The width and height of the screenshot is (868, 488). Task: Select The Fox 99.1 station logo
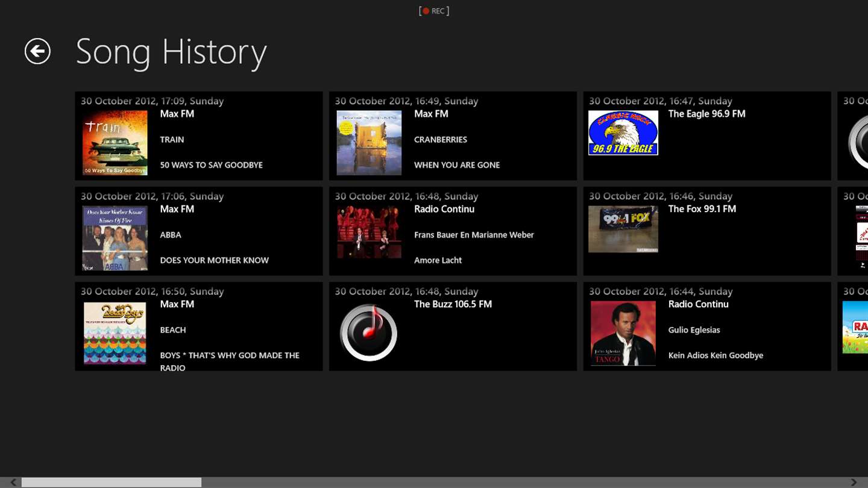(x=623, y=229)
